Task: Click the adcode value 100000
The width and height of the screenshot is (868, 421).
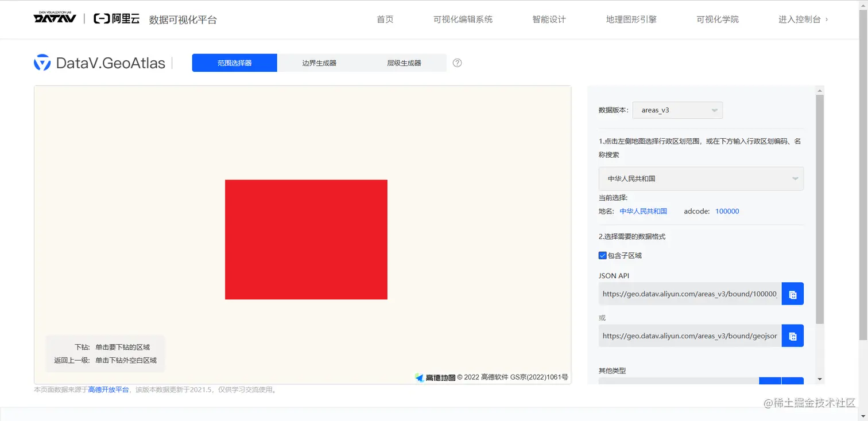Action: tap(727, 211)
